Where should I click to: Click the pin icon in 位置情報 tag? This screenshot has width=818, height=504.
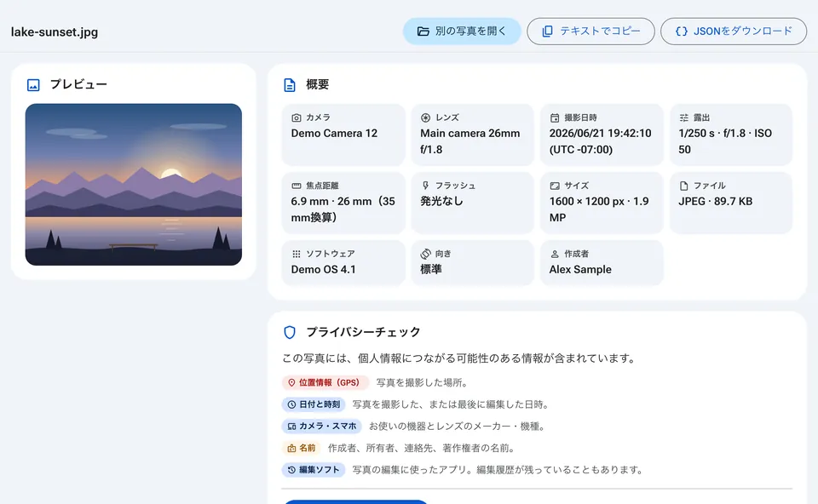point(291,382)
